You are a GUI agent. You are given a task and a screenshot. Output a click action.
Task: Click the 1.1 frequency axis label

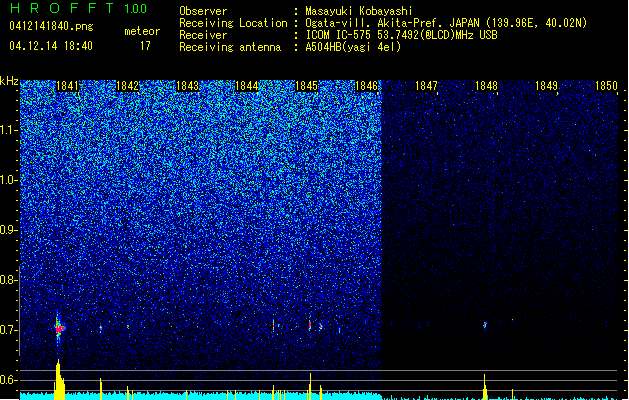point(9,130)
